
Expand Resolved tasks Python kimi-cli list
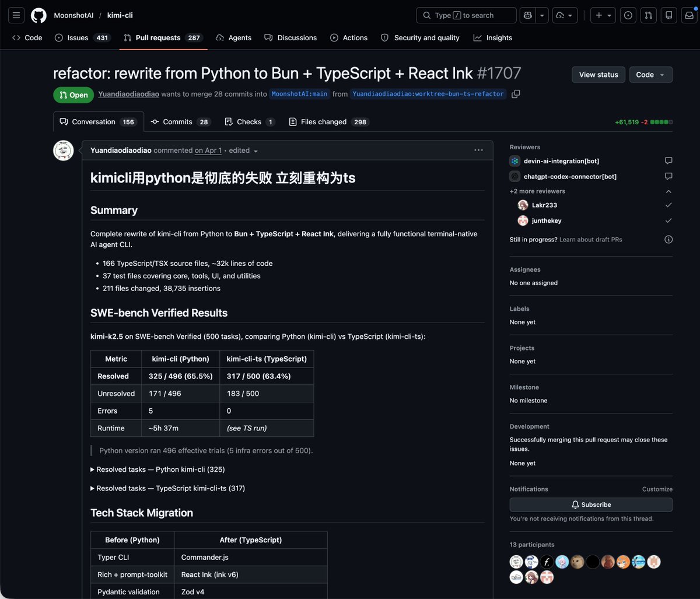click(157, 470)
